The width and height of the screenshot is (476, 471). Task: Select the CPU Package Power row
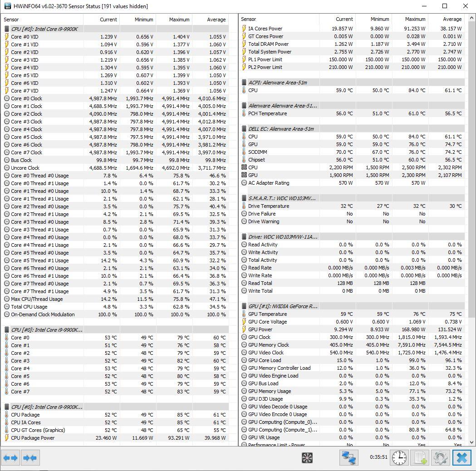click(x=33, y=438)
